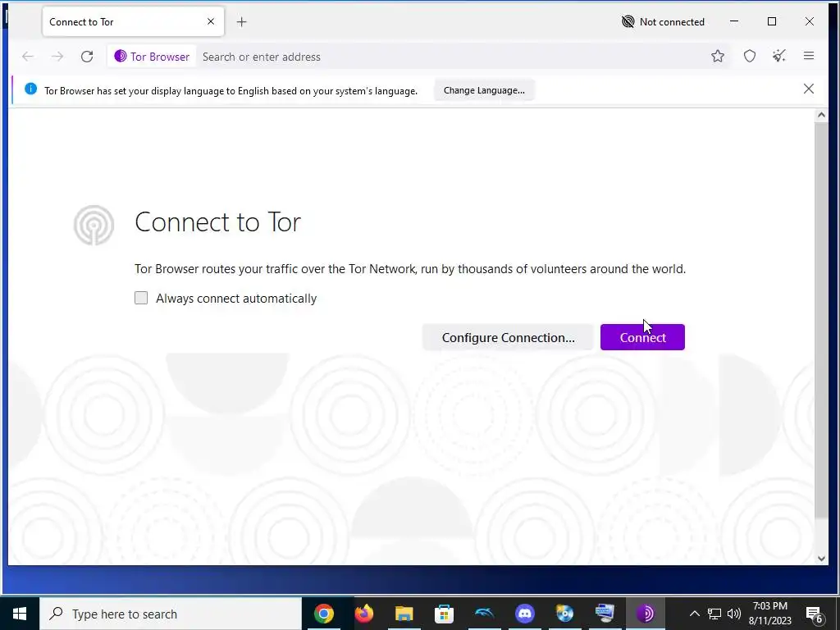Maximize the Tor Browser window
The image size is (840, 630).
[x=771, y=21]
